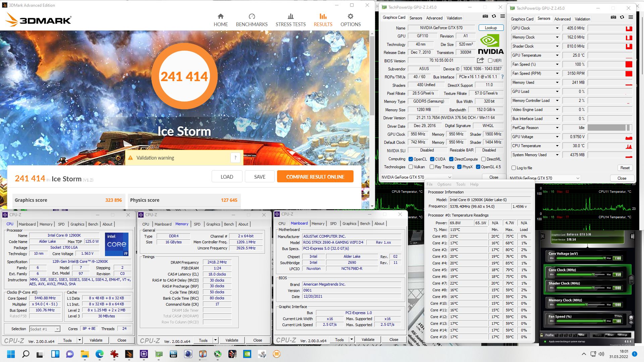The image size is (644, 362).
Task: Open the 3DMark OPTIONS gear
Action: pyautogui.click(x=351, y=20)
